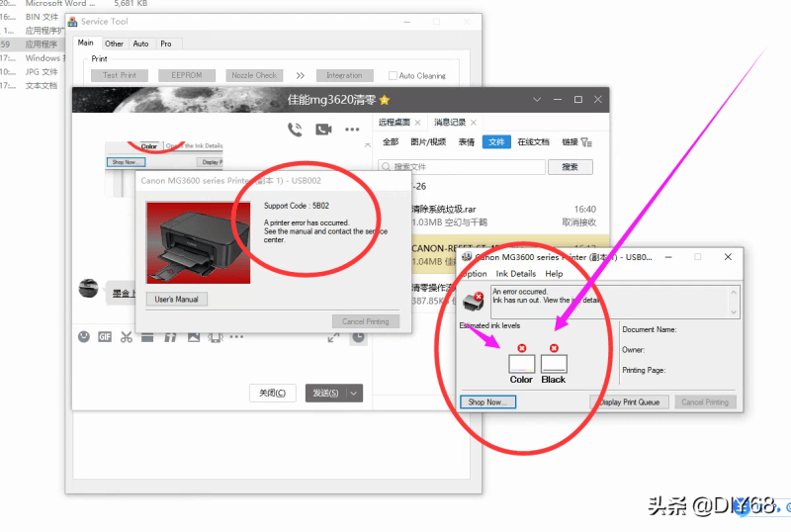Enable the Auto Cleaning checkbox
Image resolution: width=791 pixels, height=532 pixels.
(x=394, y=75)
